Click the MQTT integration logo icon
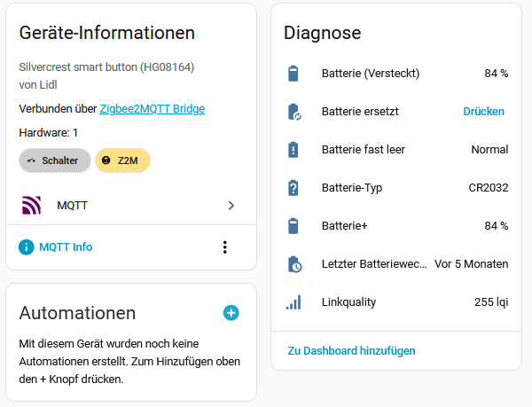Image resolution: width=532 pixels, height=407 pixels. [x=31, y=206]
